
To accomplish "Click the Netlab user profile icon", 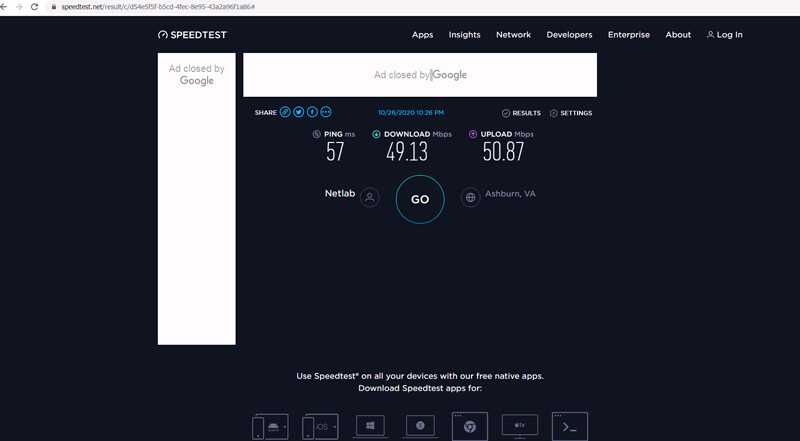I will (x=369, y=198).
